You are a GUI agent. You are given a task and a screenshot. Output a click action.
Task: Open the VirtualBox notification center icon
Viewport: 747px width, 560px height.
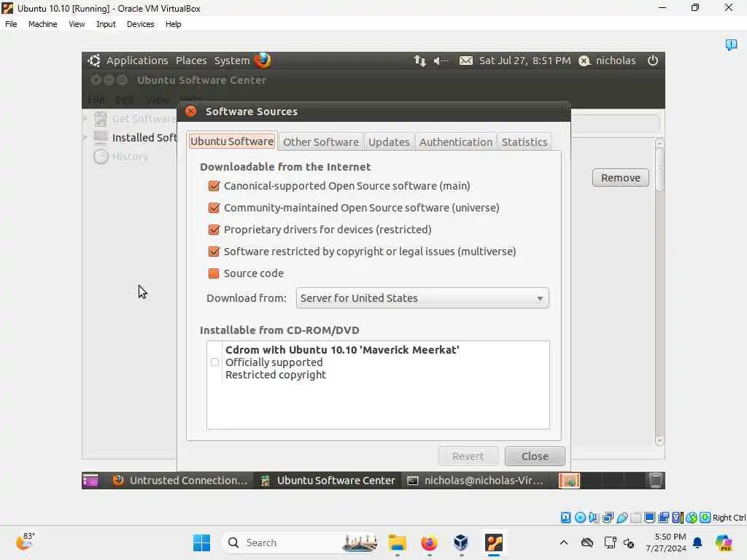pyautogui.click(x=731, y=44)
